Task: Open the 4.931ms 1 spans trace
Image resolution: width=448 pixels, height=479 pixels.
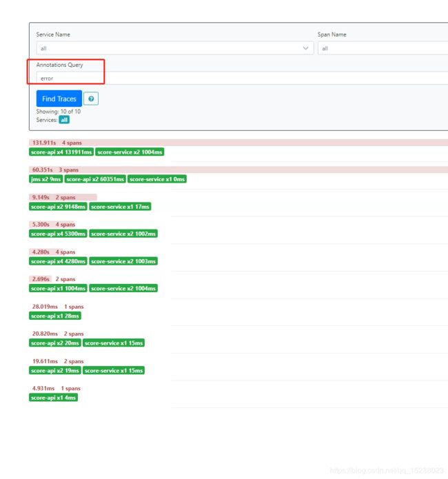Action: (x=57, y=389)
